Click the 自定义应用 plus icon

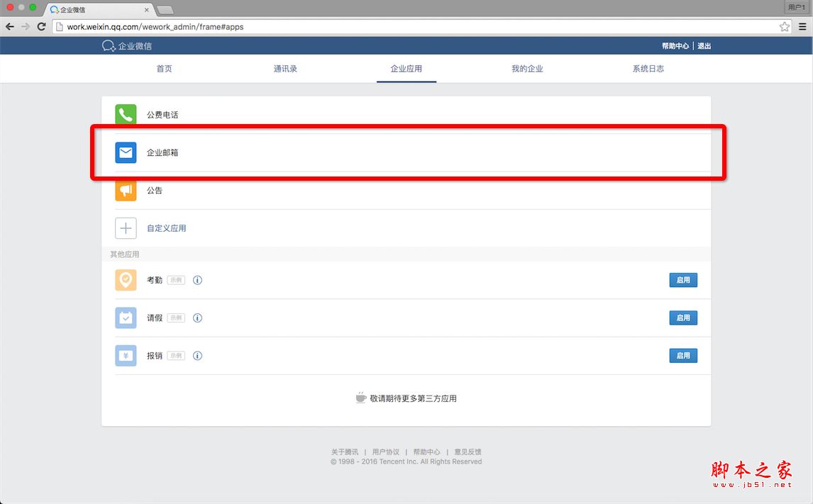pos(126,228)
